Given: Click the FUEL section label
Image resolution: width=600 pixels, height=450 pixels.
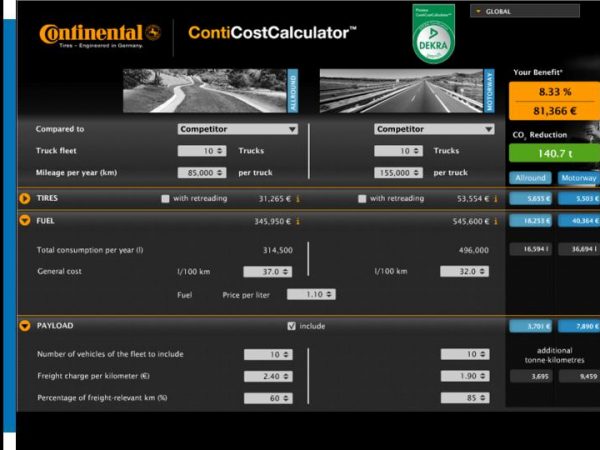Looking at the screenshot, I should tap(45, 221).
